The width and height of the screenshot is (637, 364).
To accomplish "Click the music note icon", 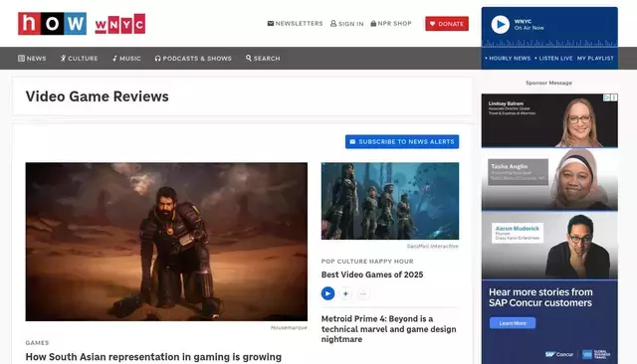I will (x=114, y=58).
